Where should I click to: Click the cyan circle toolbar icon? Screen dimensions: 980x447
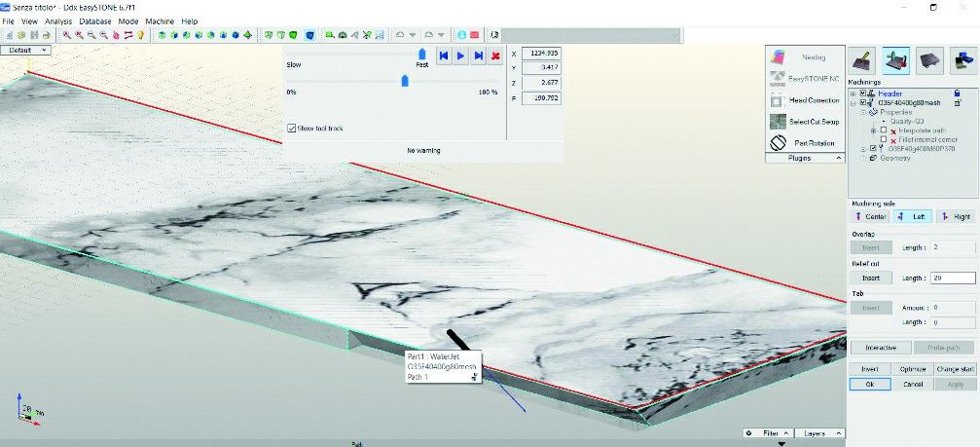click(x=462, y=35)
